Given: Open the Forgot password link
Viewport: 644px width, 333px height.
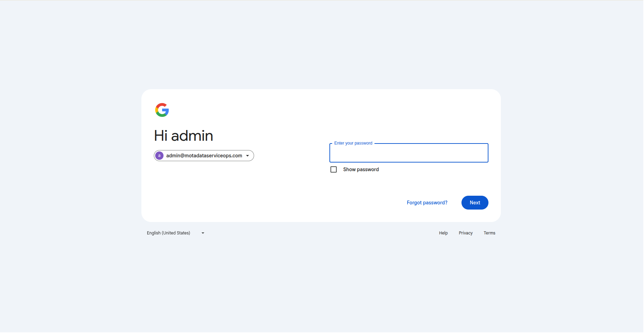Looking at the screenshot, I should click(427, 203).
